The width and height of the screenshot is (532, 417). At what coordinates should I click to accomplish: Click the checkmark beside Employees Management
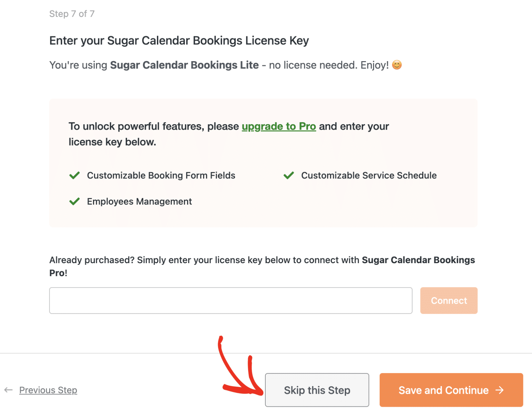click(x=74, y=201)
